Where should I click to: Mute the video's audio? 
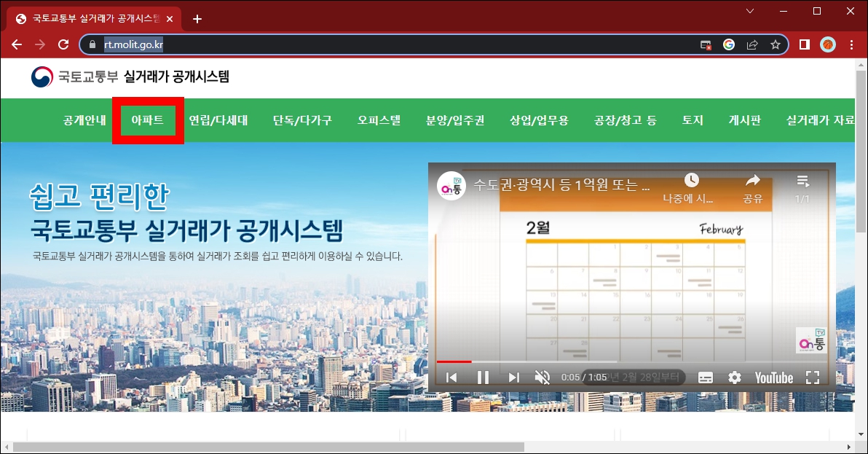(x=542, y=377)
